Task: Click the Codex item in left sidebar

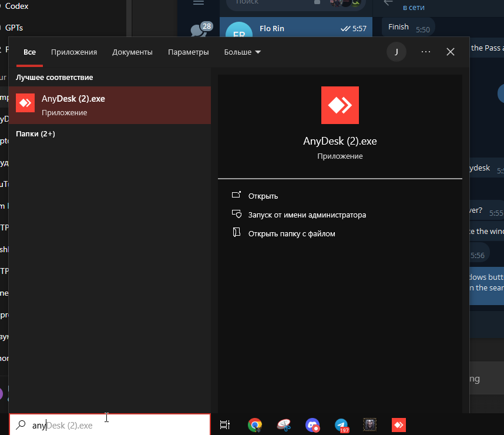Action: 16,6
